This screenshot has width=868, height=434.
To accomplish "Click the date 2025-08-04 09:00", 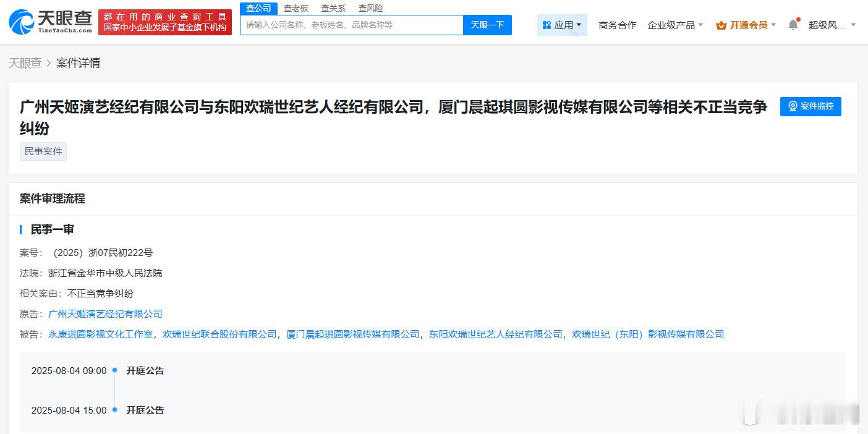I will (x=69, y=371).
